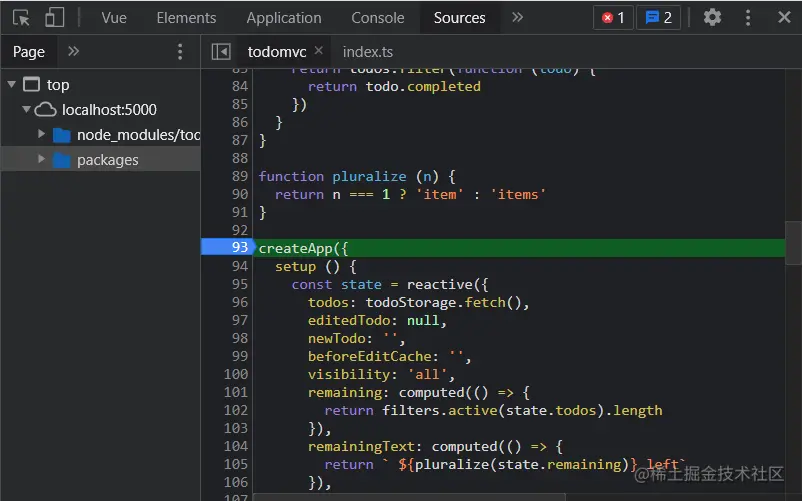Click 'completed' property on line 84

point(443,86)
